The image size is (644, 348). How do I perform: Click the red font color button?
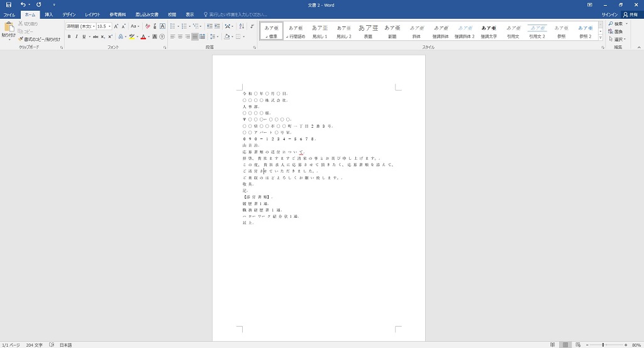coord(143,37)
